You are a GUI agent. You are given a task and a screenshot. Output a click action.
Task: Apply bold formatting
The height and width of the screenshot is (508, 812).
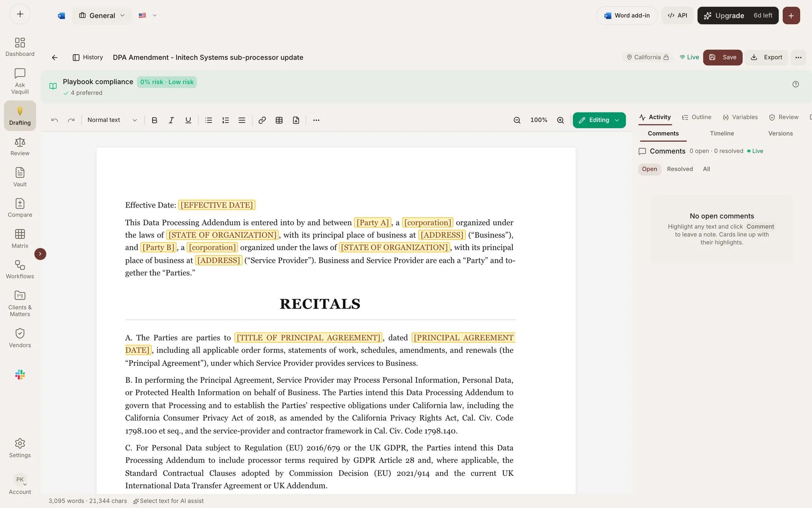(154, 120)
